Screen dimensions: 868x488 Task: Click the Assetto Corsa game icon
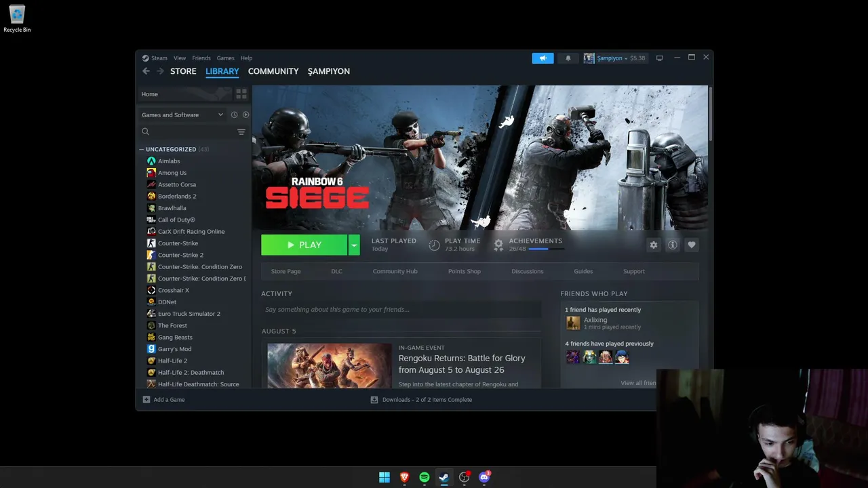pyautogui.click(x=151, y=184)
